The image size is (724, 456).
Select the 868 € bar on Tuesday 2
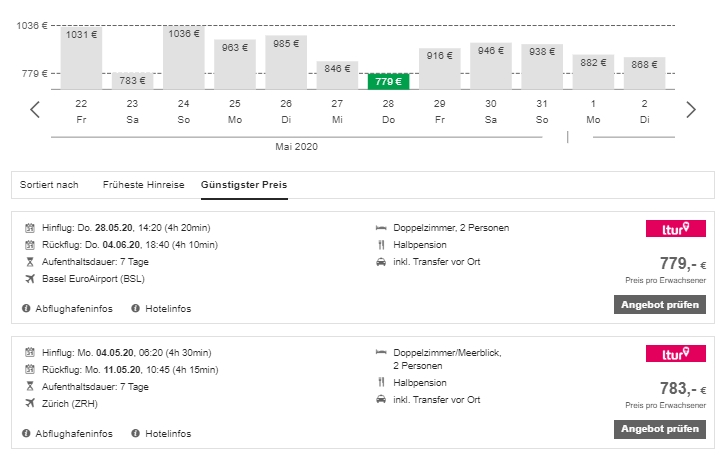(643, 73)
